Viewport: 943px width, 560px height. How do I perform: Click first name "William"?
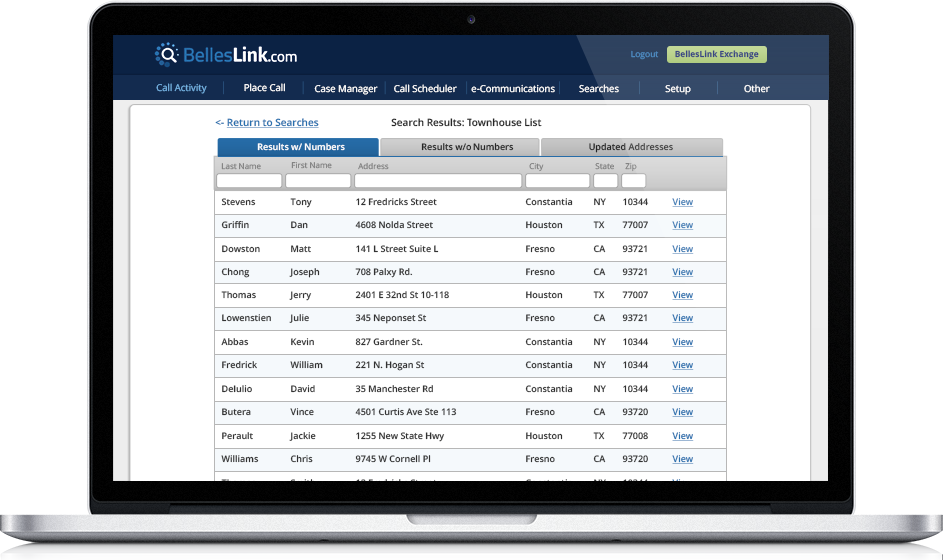click(x=306, y=365)
